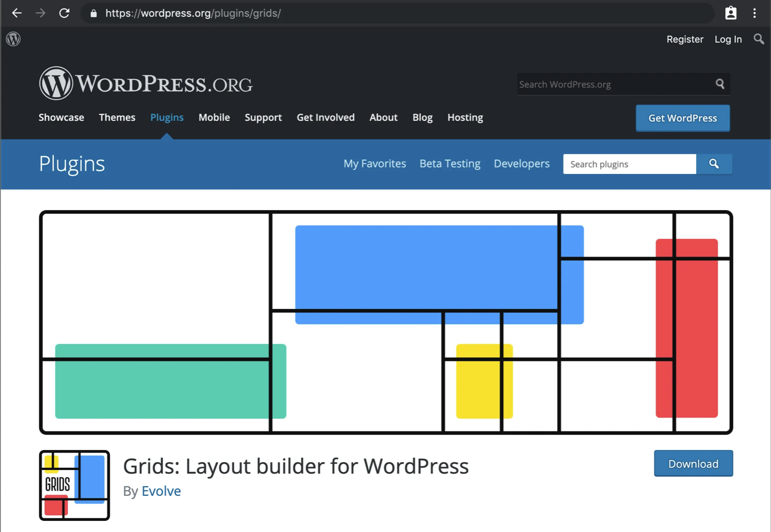Open the Support menu item
The image size is (771, 532).
click(263, 117)
